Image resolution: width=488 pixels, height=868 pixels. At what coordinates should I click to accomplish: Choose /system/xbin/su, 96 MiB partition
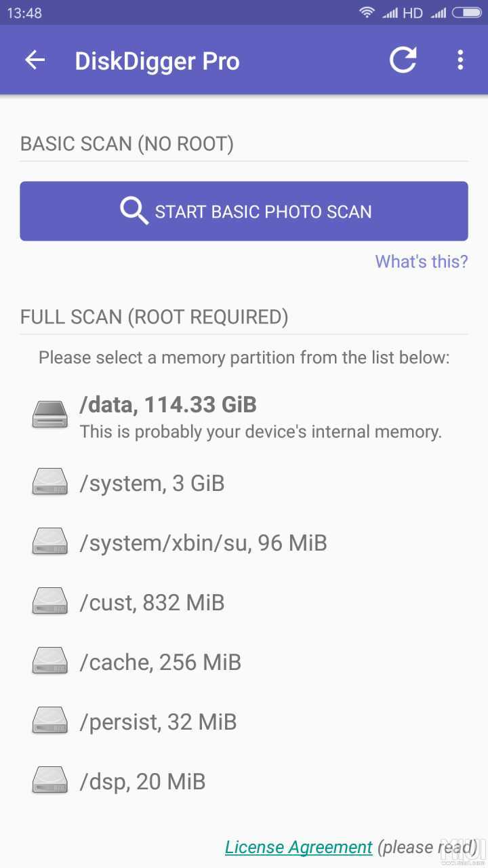click(x=244, y=543)
